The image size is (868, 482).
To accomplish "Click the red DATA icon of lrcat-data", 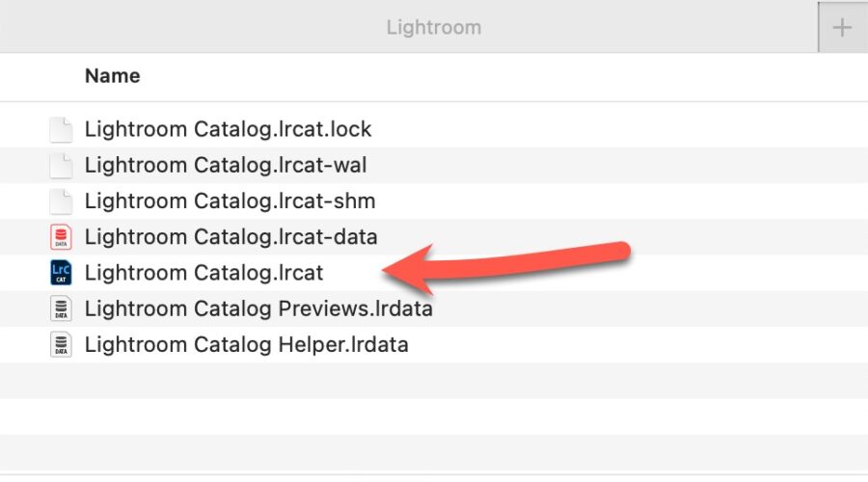I will [x=61, y=237].
